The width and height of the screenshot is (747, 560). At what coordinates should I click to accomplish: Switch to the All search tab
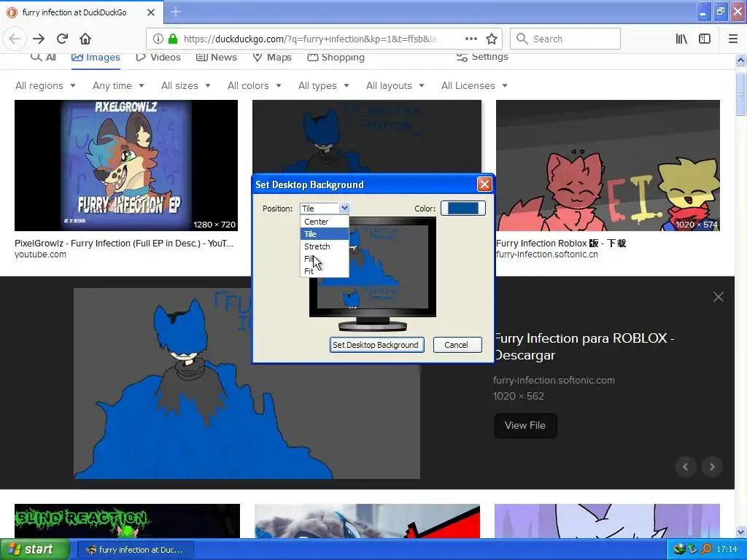point(43,57)
